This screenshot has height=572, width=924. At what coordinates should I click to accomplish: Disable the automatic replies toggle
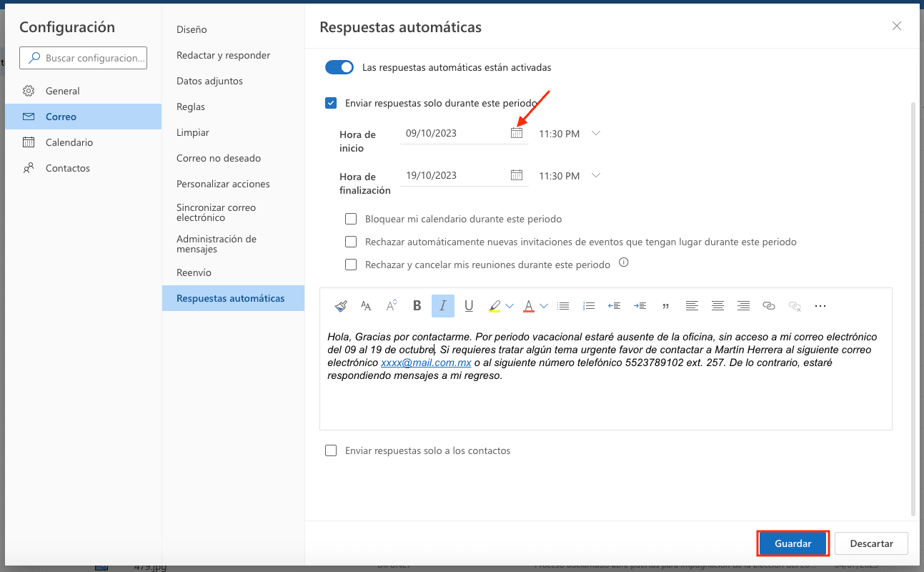click(x=339, y=66)
